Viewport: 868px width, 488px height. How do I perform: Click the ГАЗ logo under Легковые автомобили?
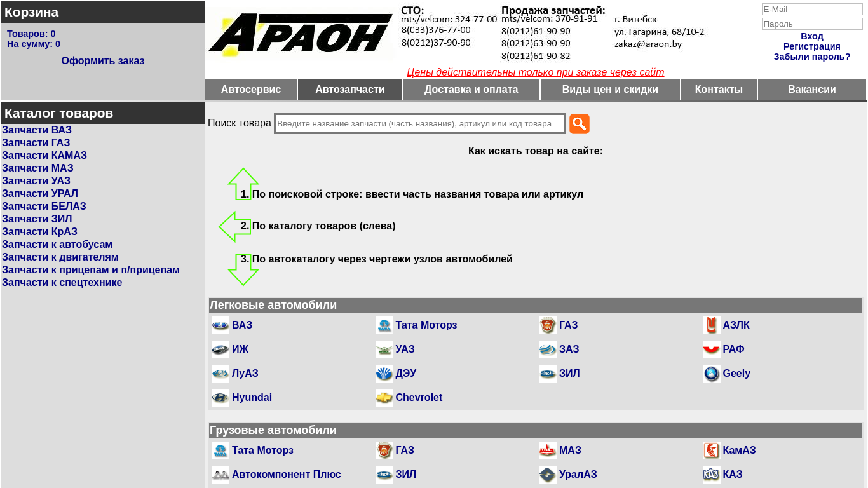(x=548, y=325)
